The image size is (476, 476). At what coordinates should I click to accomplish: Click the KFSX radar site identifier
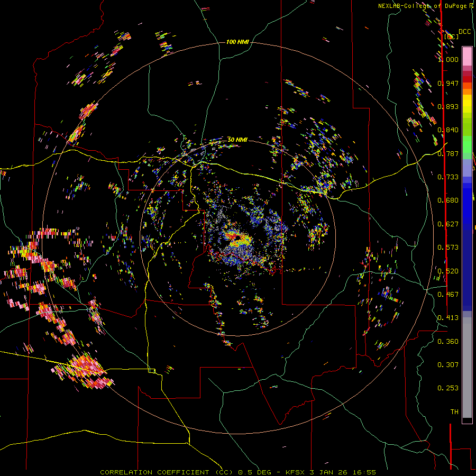(296, 472)
